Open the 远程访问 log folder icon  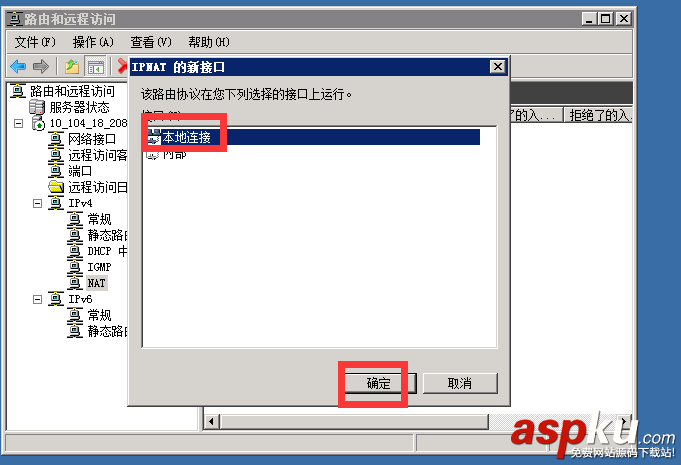tap(56, 187)
